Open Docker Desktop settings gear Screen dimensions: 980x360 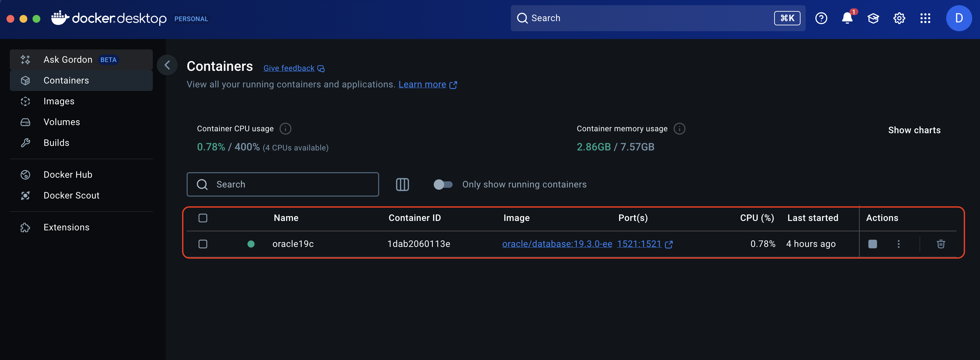[899, 18]
